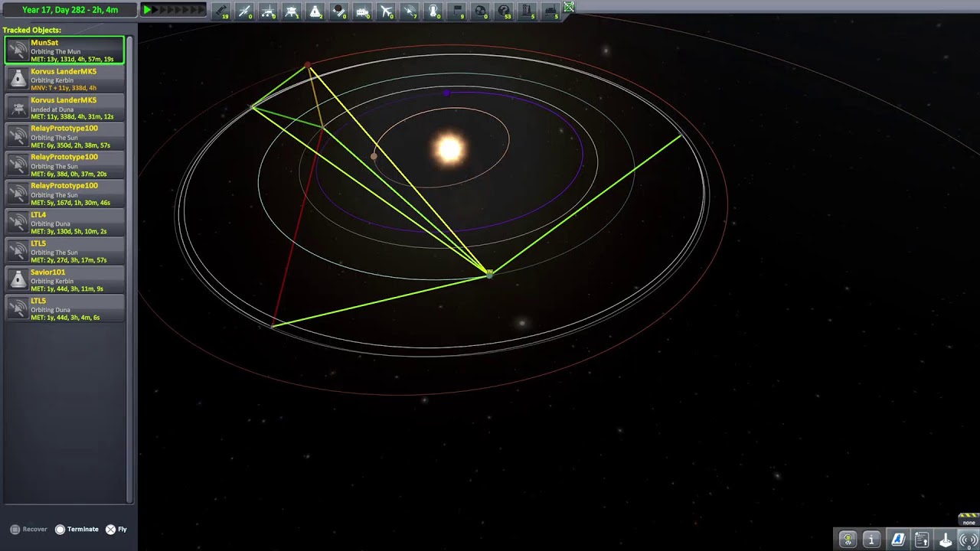
Task: Select RelayPrototype100 with MET 6y, 38d
Action: pyautogui.click(x=64, y=165)
